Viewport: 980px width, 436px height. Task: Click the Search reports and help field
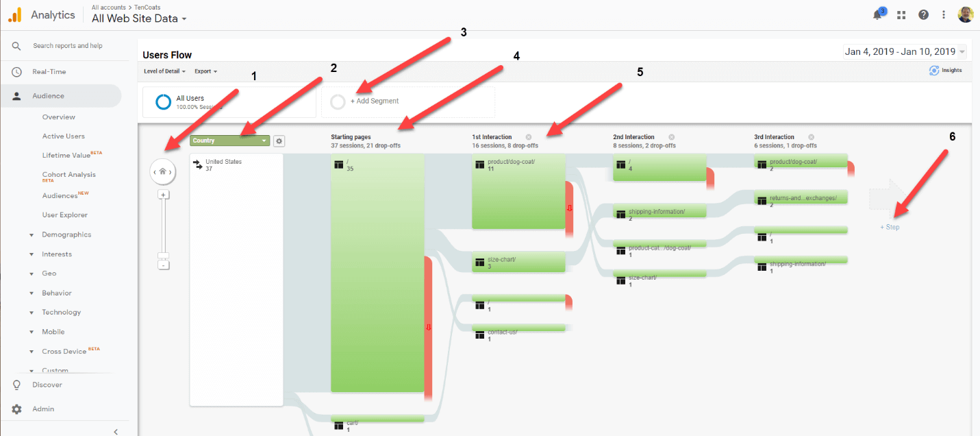pos(68,46)
